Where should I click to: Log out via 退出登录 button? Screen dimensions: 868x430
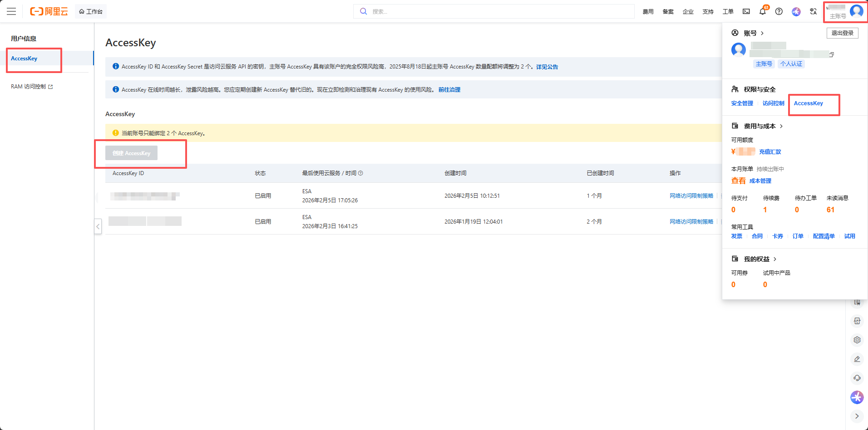pyautogui.click(x=842, y=33)
